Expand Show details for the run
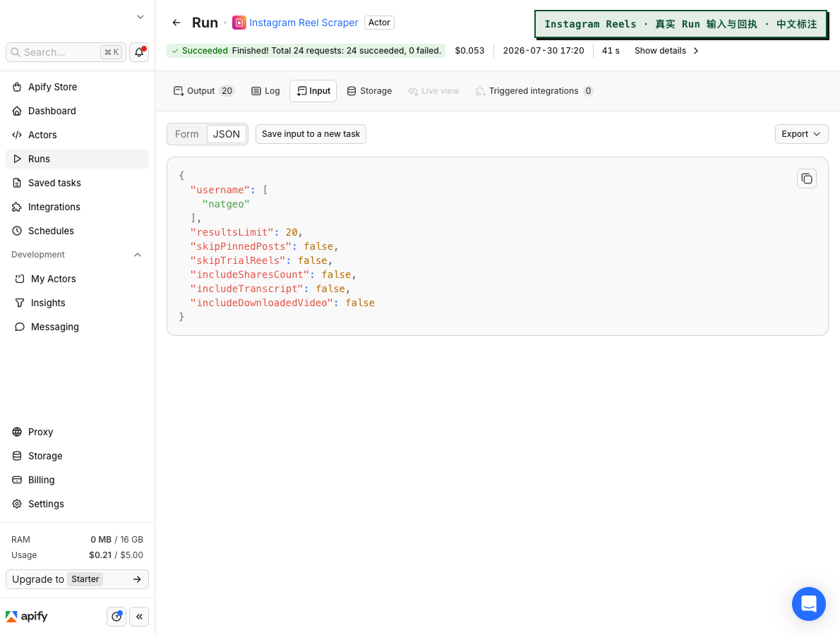This screenshot has height=635, width=840. (666, 51)
